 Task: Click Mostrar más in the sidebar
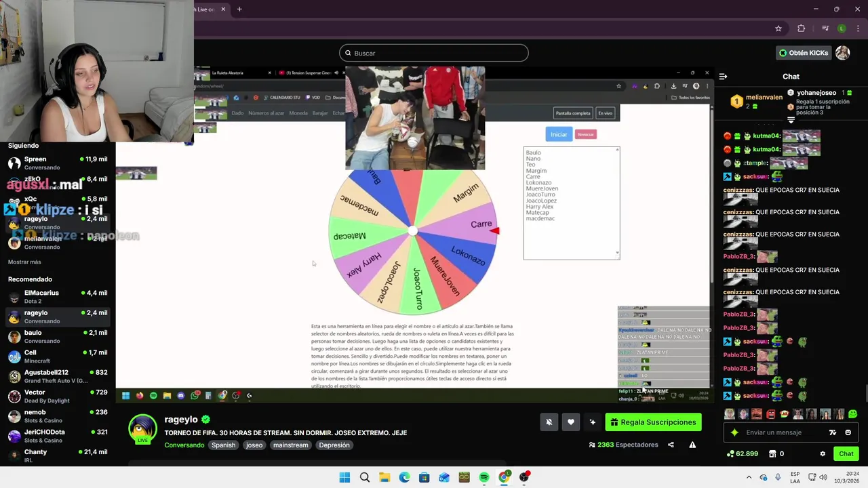[24, 262]
